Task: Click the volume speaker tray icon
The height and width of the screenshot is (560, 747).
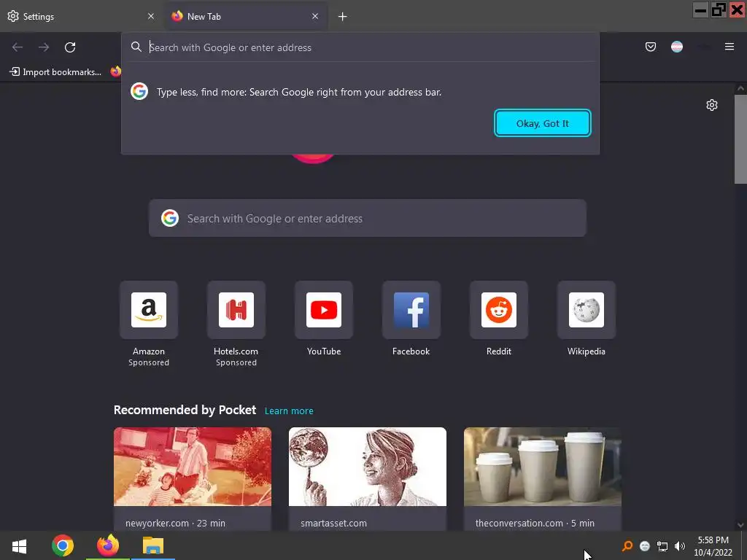Action: (x=680, y=546)
